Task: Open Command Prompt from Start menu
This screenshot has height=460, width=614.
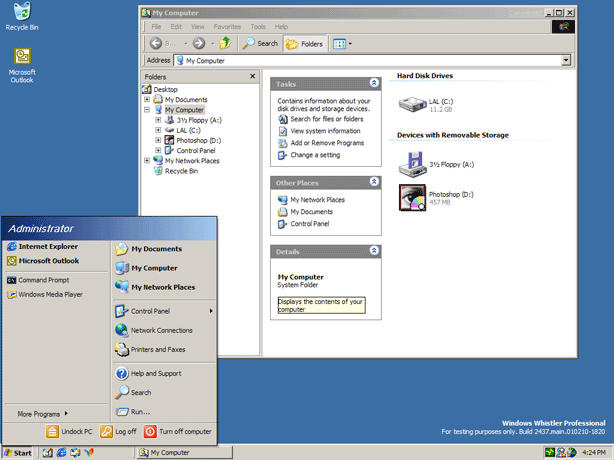Action: 38,280
